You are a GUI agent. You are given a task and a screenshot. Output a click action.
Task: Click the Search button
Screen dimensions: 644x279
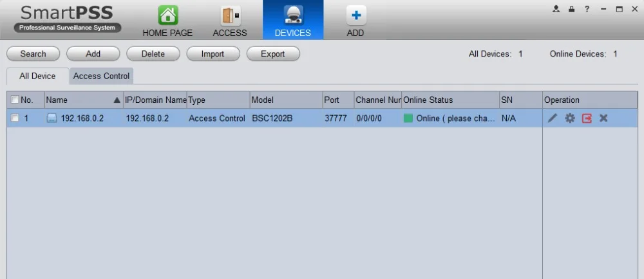pyautogui.click(x=33, y=53)
